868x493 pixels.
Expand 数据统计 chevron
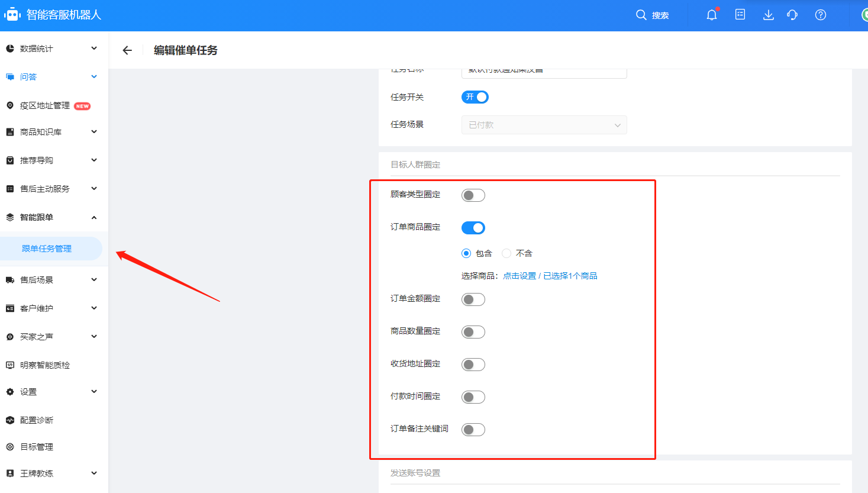(x=94, y=49)
